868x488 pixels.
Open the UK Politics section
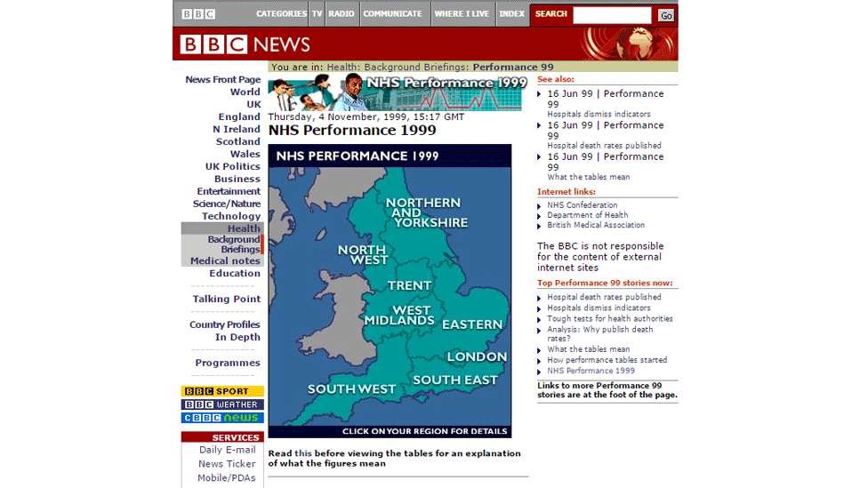[232, 166]
